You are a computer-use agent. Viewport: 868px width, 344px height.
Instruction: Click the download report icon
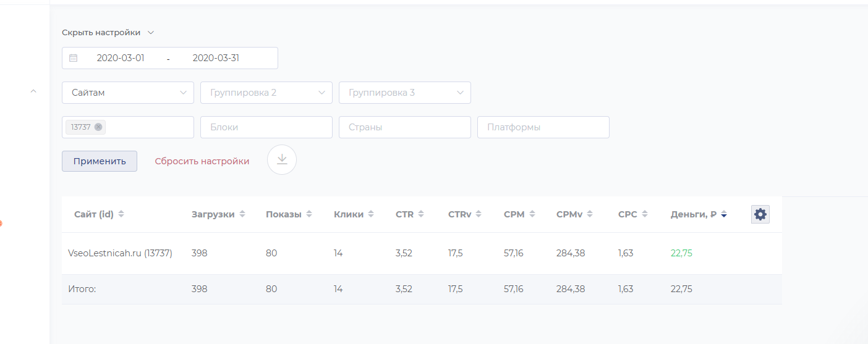tap(282, 160)
